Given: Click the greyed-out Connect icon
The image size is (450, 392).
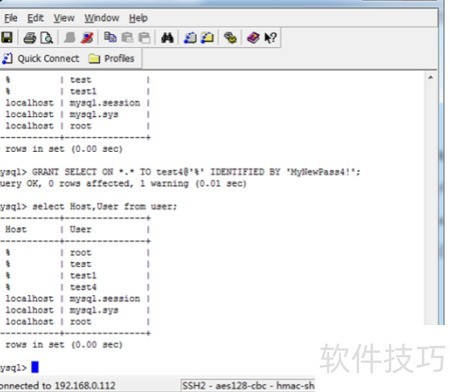Looking at the screenshot, I should tap(70, 38).
